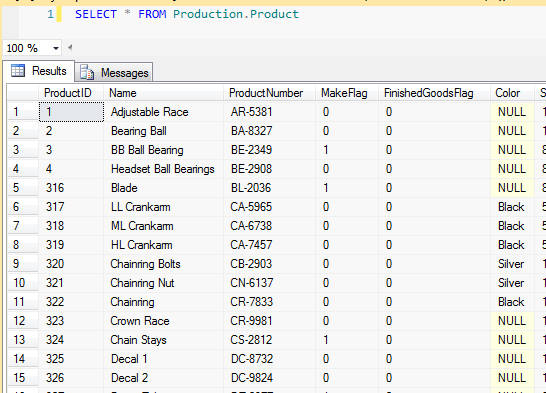Screen dimensions: 546x393
Task: Click the Blade name cell
Action: pyautogui.click(x=163, y=188)
